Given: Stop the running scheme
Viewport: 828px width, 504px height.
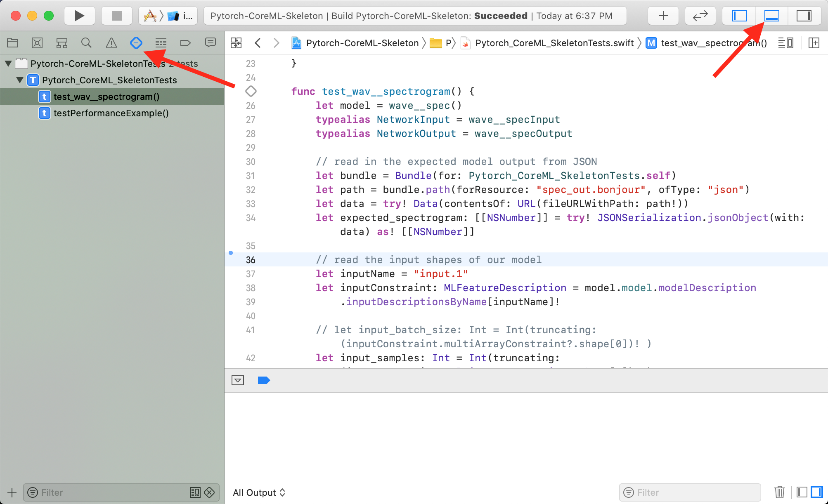Looking at the screenshot, I should 117,16.
